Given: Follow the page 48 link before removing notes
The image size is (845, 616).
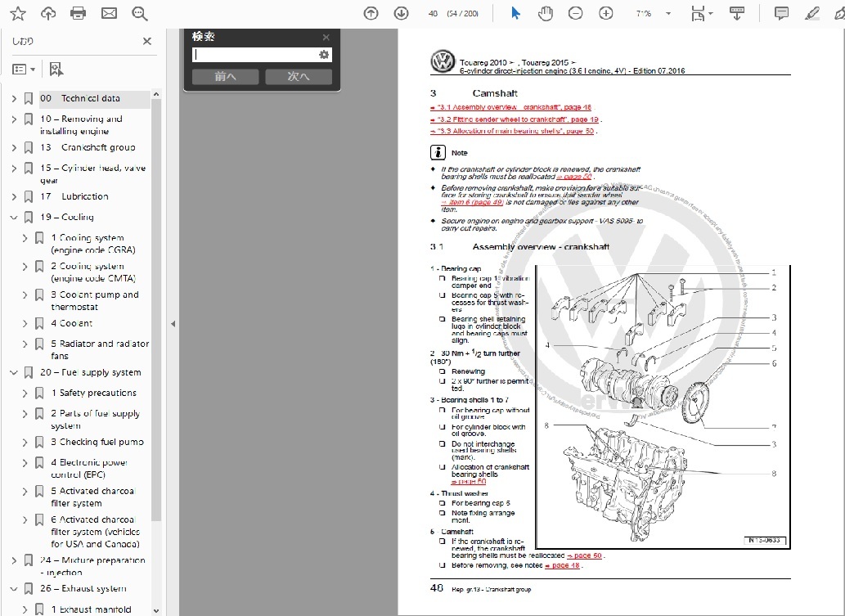Looking at the screenshot, I should click(x=562, y=565).
